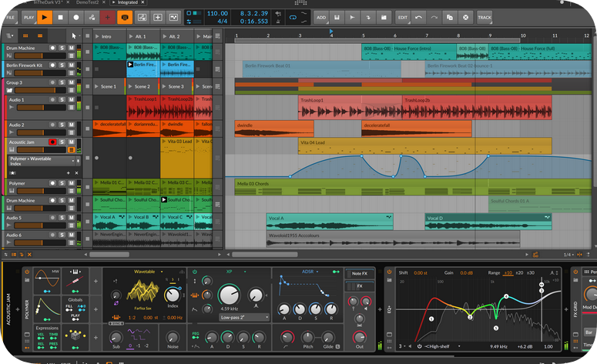Click the delete circled-X icon

465,18
